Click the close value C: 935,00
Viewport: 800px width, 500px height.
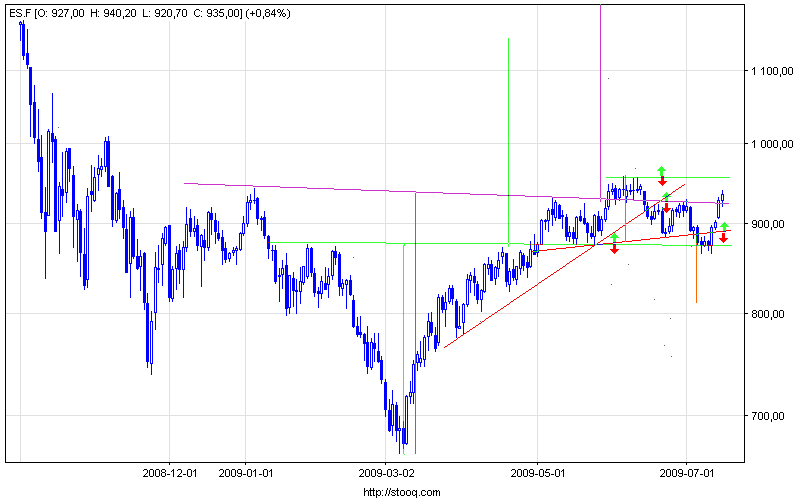click(216, 14)
